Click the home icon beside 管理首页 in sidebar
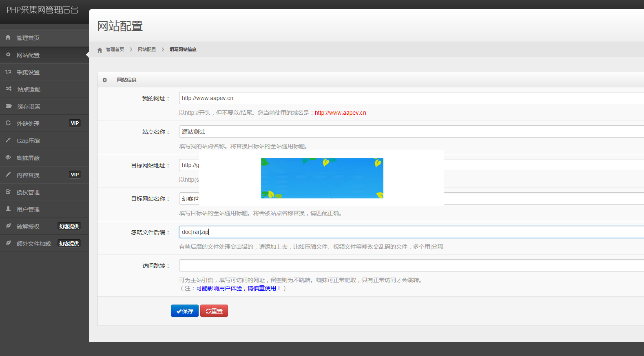 8,37
